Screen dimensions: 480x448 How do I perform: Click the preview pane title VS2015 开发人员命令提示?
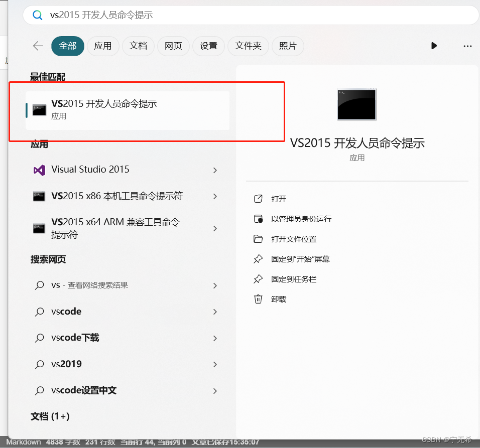click(357, 143)
